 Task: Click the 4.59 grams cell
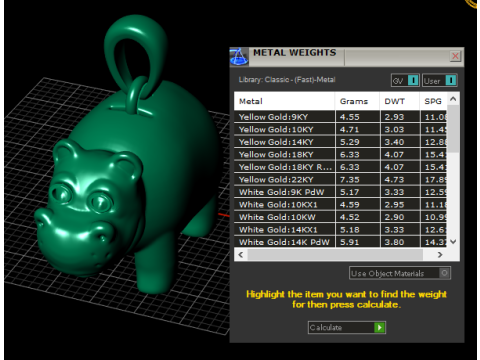tap(357, 205)
